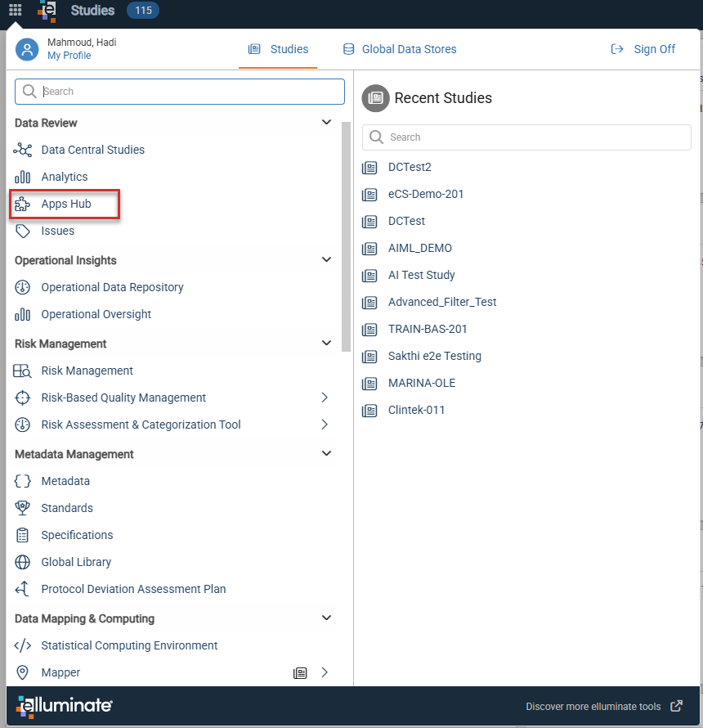
Task: Click the Specifications clipboard icon
Action: (22, 535)
